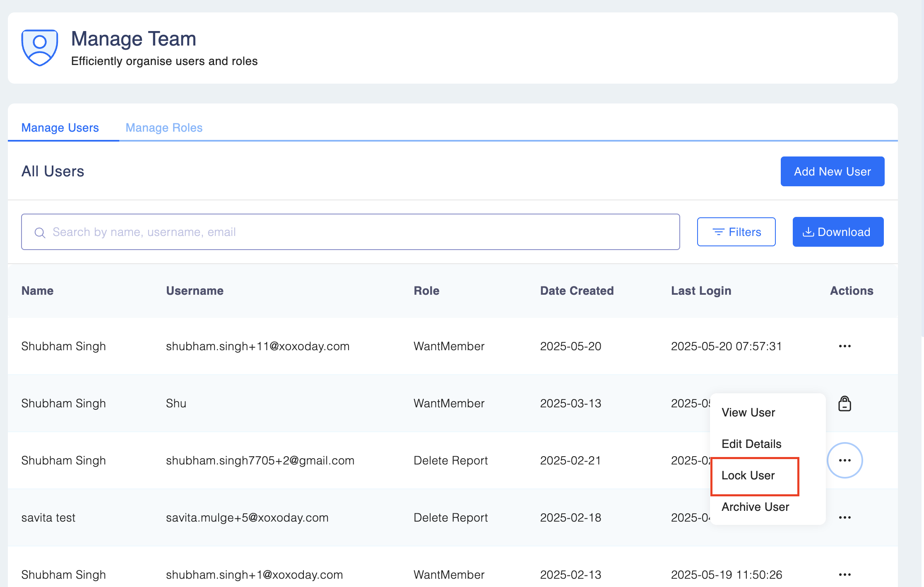Select Lock User option
Screen dimensions: 924x587
pos(748,475)
